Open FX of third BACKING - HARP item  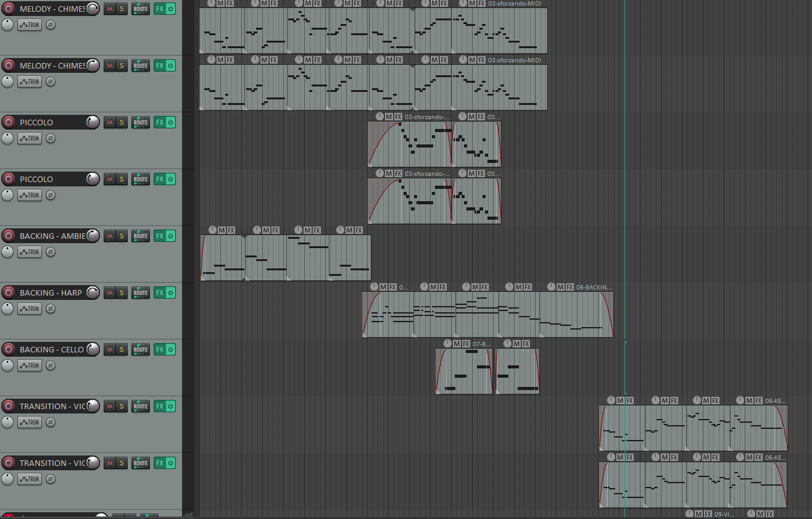(x=484, y=286)
